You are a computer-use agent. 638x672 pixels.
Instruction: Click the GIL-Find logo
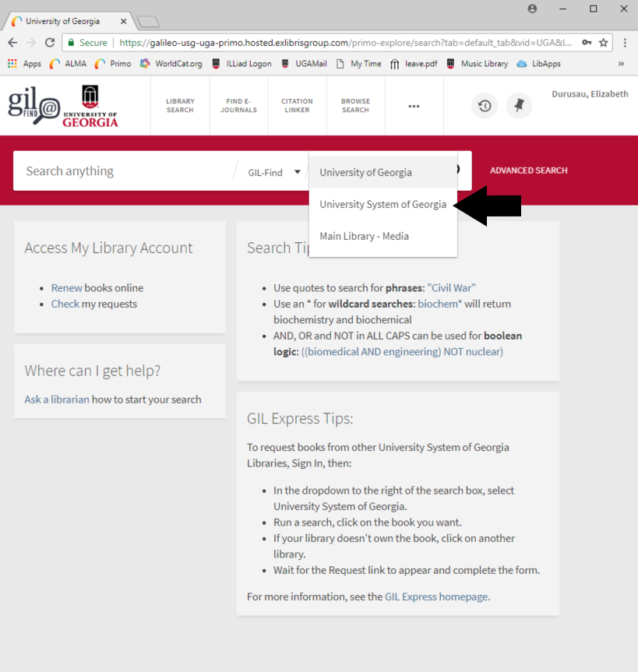[x=34, y=106]
